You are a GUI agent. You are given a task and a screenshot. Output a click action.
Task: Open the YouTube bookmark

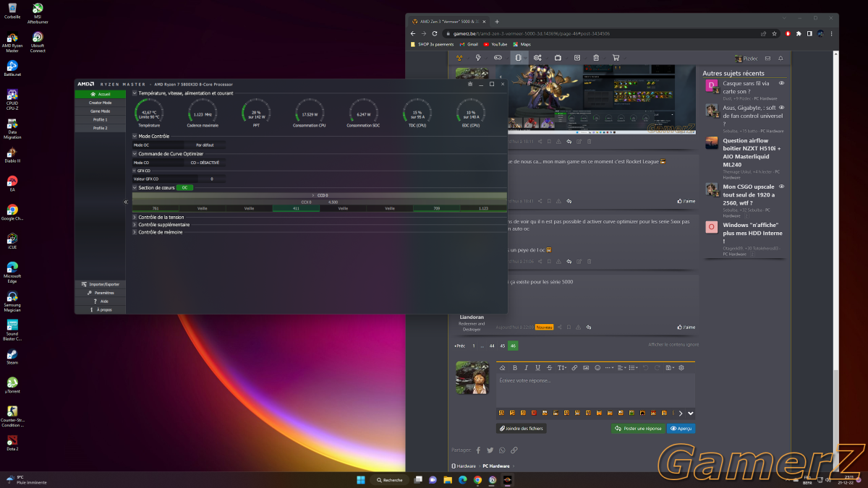point(495,44)
